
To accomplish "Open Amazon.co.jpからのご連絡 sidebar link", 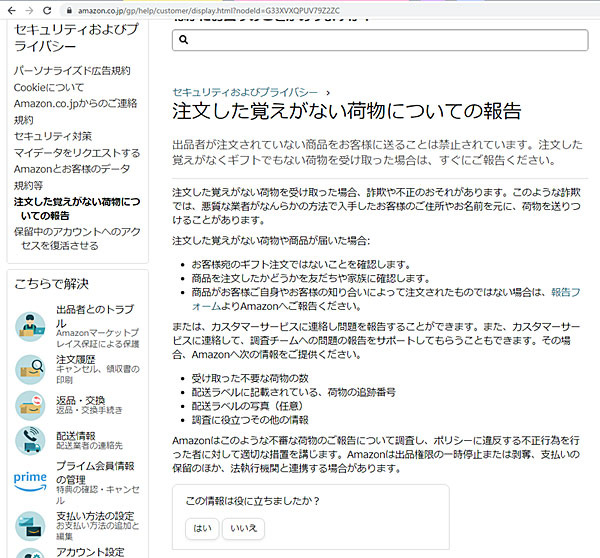I will pyautogui.click(x=75, y=103).
